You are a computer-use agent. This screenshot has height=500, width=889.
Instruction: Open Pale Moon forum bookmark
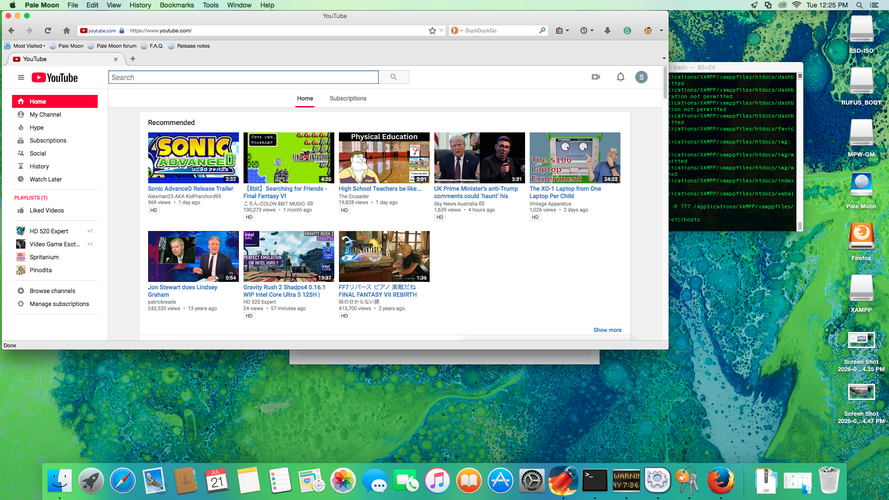coord(112,46)
